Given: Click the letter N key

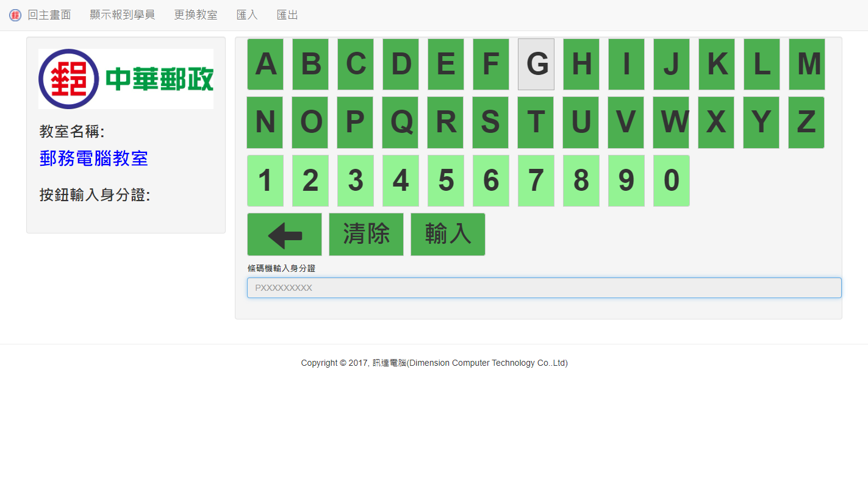Looking at the screenshot, I should [x=265, y=123].
